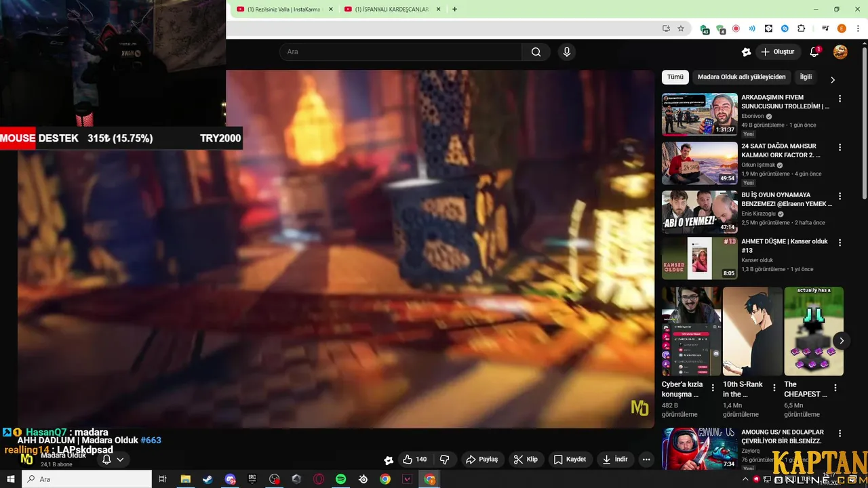Open the YouTube account avatar menu
The width and height of the screenshot is (868, 488).
840,52
